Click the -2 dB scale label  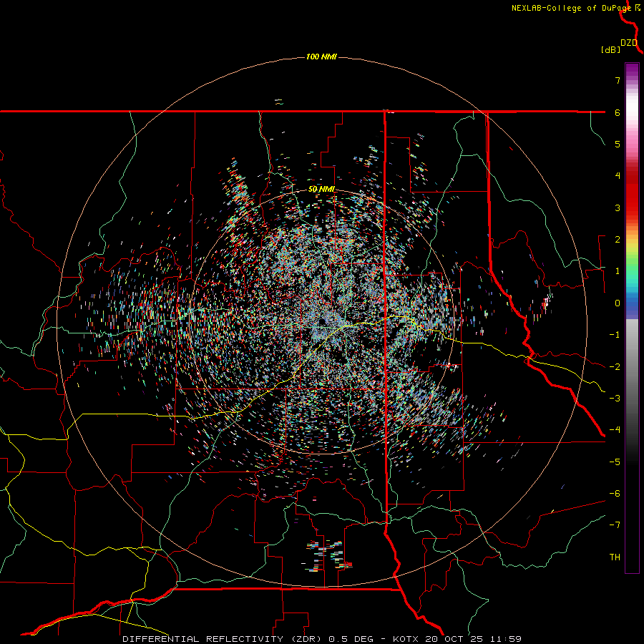(615, 367)
